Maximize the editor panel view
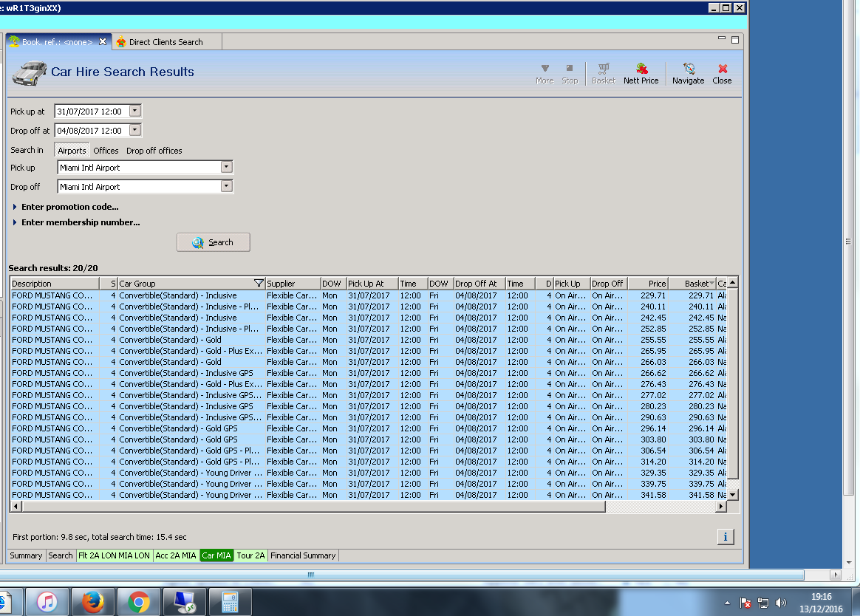The height and width of the screenshot is (616, 860). (735, 39)
